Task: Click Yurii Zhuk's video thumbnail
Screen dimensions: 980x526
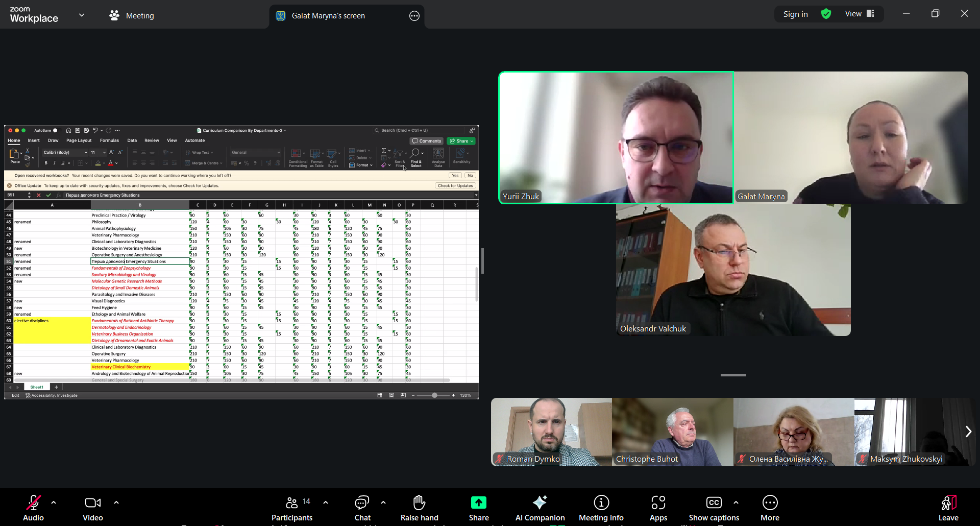Action: coord(616,137)
